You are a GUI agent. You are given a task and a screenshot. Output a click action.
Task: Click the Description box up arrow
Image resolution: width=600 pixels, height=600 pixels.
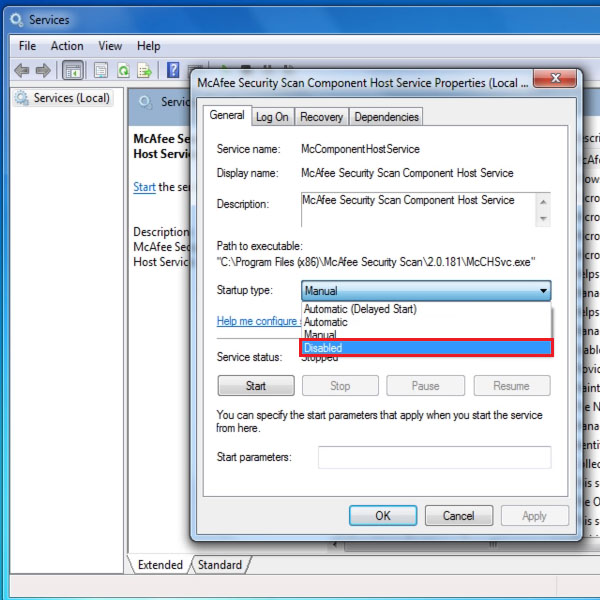(x=543, y=202)
